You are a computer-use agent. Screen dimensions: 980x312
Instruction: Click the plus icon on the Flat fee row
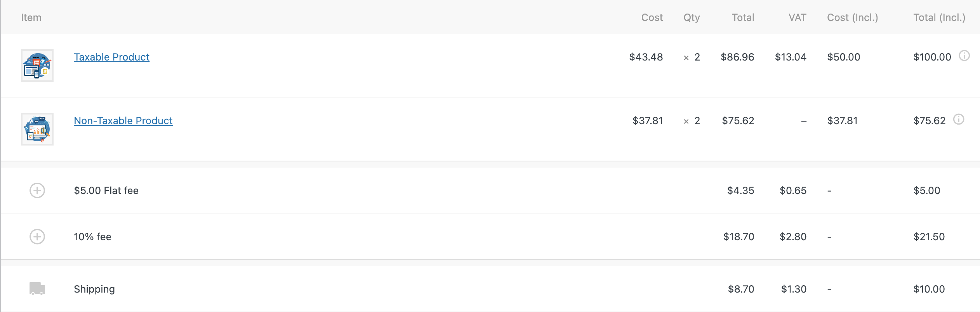37,190
